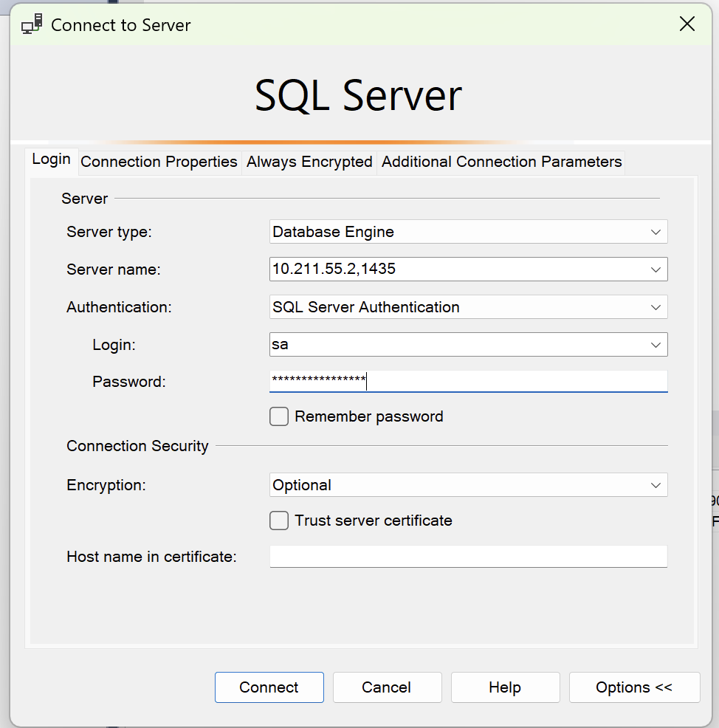
Task: Open Help for the connection dialog
Action: click(x=505, y=687)
